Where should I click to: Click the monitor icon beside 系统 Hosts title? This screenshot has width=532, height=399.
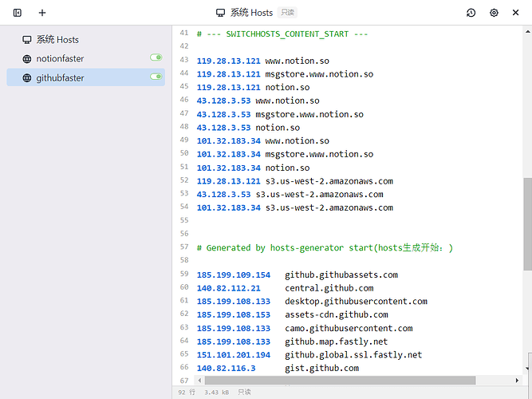[x=220, y=13]
